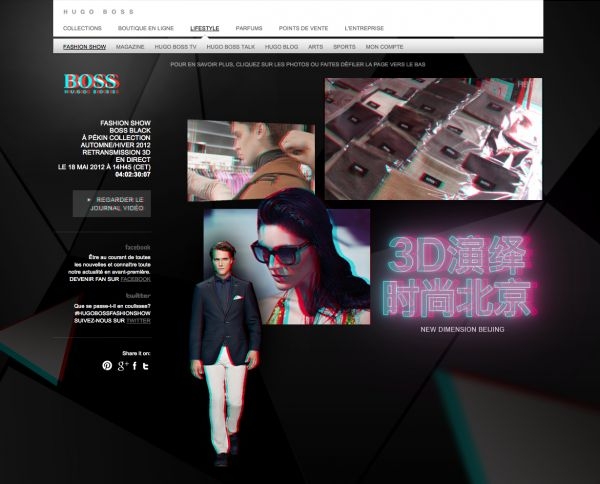Open the Mon Compte tab
Screen dimensions: 600x484
(384, 46)
